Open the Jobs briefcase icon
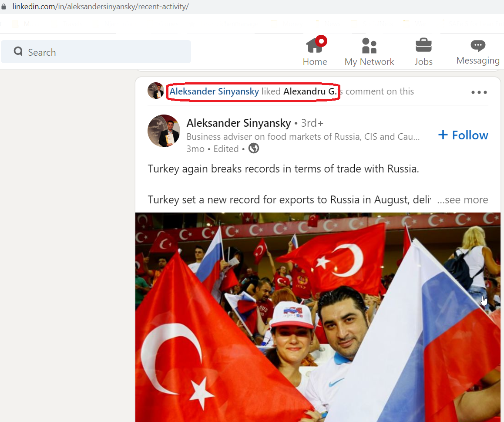 click(x=423, y=45)
